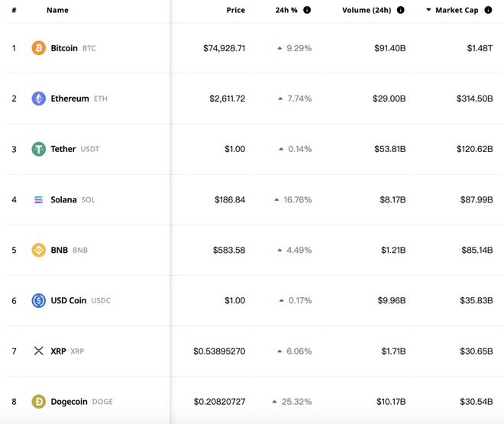The width and height of the screenshot is (504, 424).
Task: Click Bitcoin market cap $1.48T
Action: point(480,48)
